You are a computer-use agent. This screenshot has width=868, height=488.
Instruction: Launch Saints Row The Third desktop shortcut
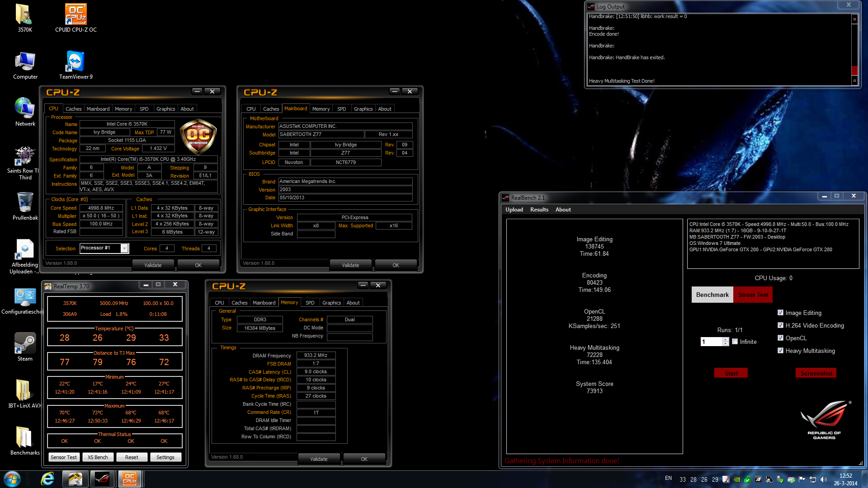(25, 163)
